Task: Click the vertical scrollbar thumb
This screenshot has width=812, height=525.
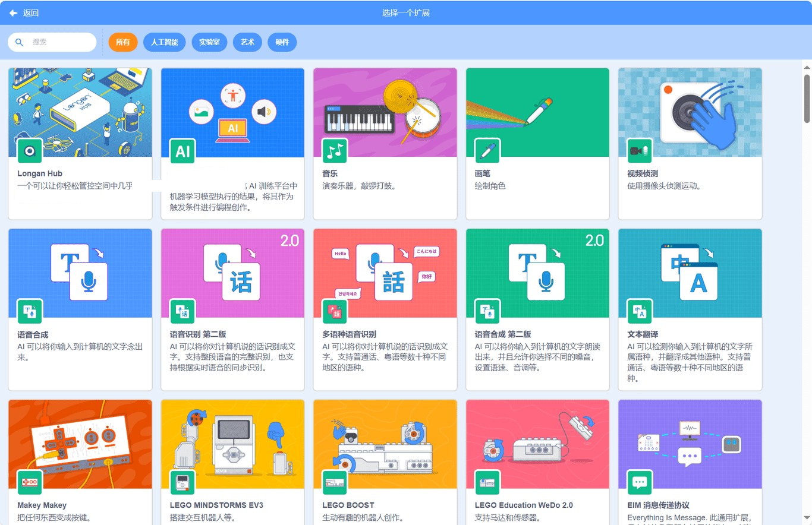Action: (x=807, y=99)
